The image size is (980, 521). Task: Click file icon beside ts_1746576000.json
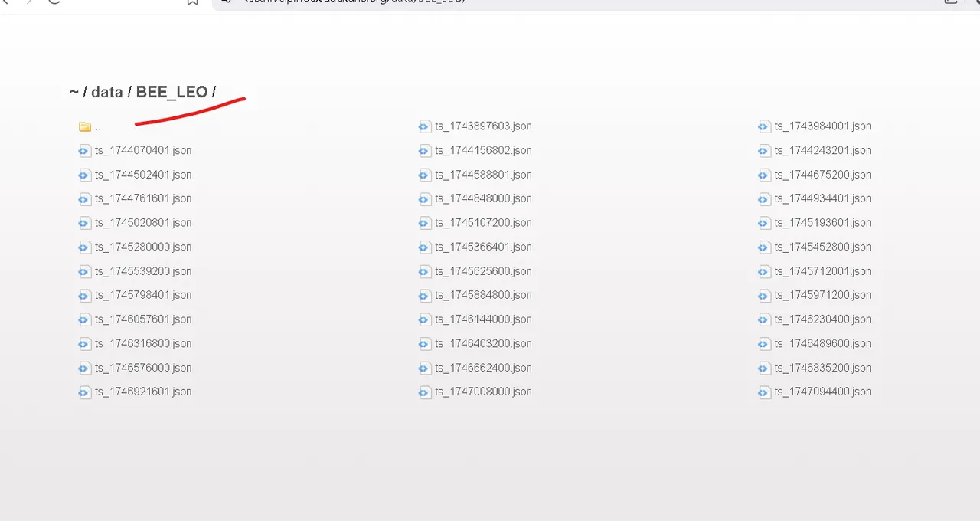click(x=84, y=369)
